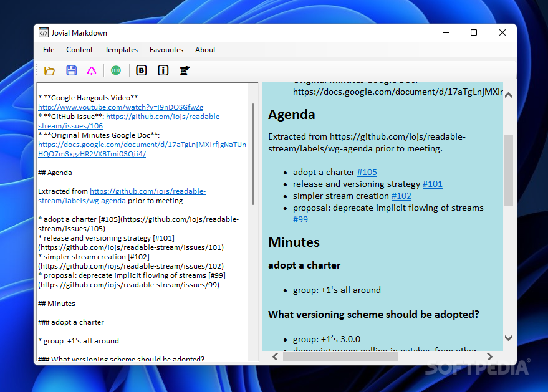Screen dimensions: 548x392
Task: Click preview scroll down arrow
Action: click(x=509, y=338)
